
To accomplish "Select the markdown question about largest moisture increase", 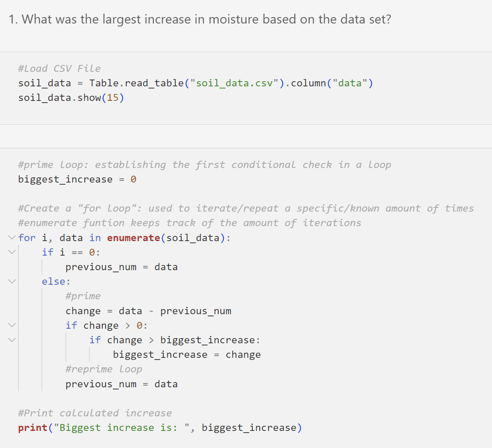I will pos(200,20).
